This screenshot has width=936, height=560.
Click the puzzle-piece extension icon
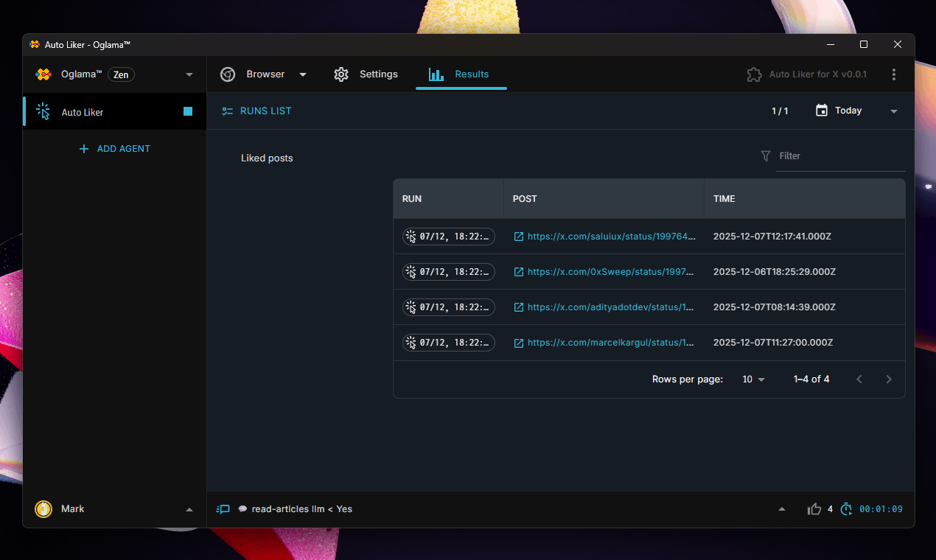point(754,74)
